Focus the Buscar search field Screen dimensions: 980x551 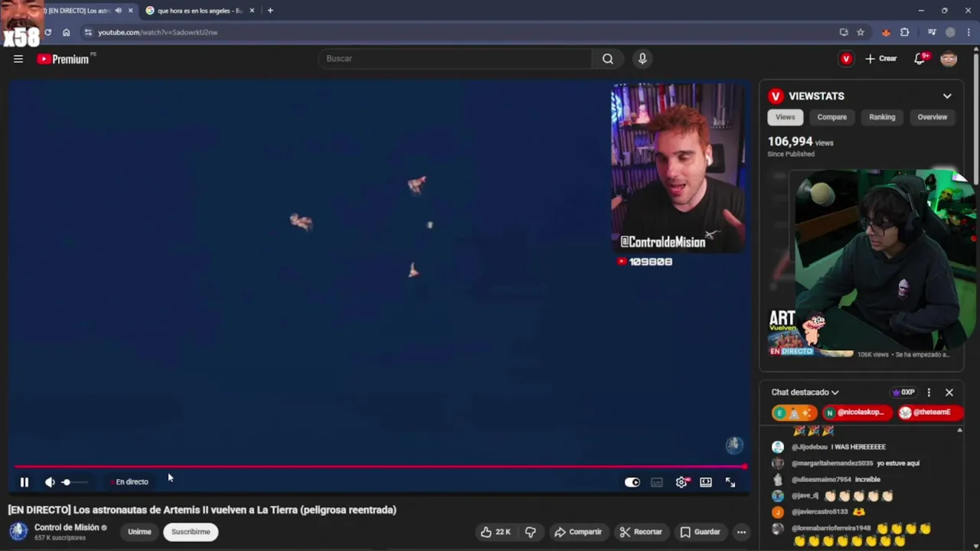(456, 59)
